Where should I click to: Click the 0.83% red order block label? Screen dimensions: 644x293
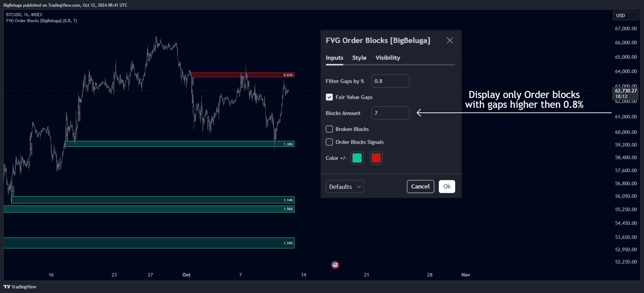pyautogui.click(x=288, y=75)
